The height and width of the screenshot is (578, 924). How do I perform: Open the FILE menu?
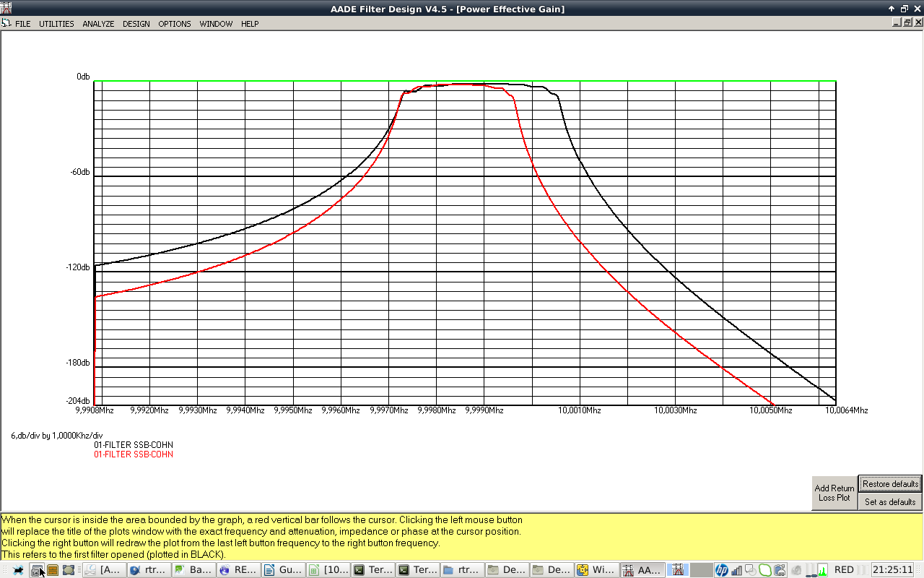point(23,24)
